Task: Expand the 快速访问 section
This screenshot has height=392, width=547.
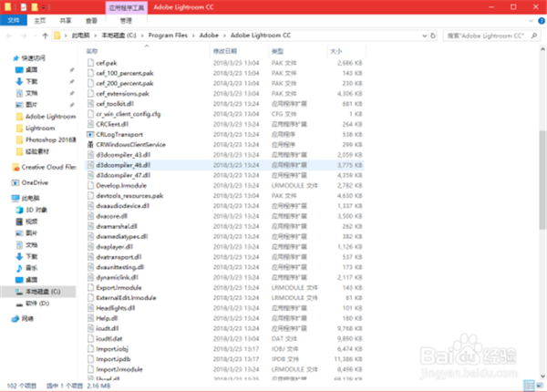Action: tap(5, 57)
